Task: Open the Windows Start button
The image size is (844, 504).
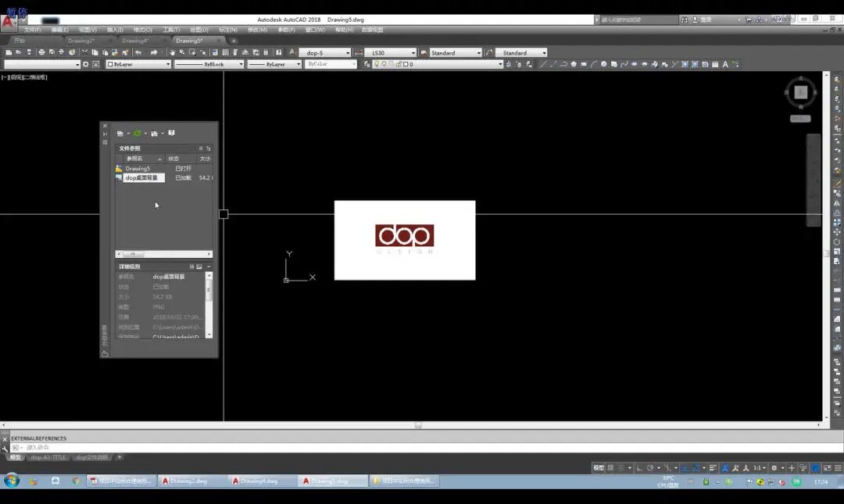Action: 12,481
